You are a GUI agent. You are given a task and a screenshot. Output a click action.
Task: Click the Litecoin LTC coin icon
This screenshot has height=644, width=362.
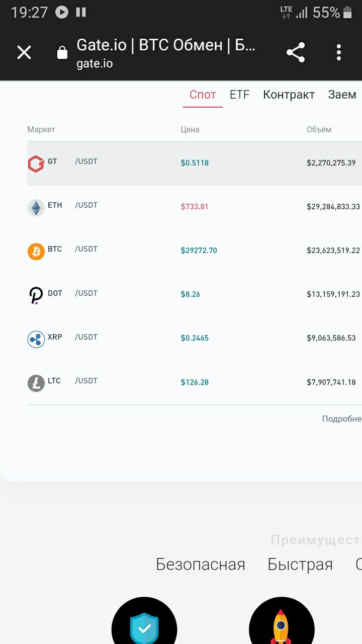click(x=36, y=383)
